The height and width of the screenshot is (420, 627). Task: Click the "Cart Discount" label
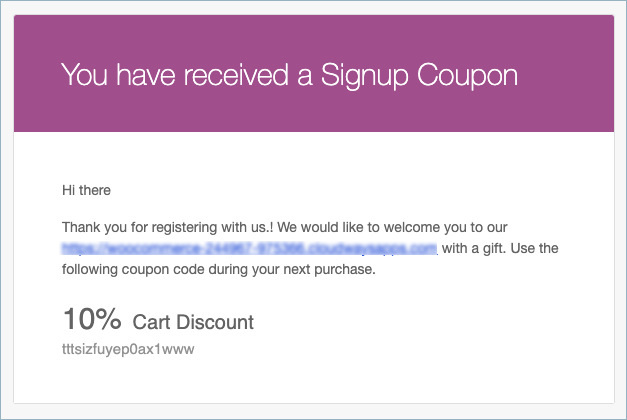click(193, 322)
